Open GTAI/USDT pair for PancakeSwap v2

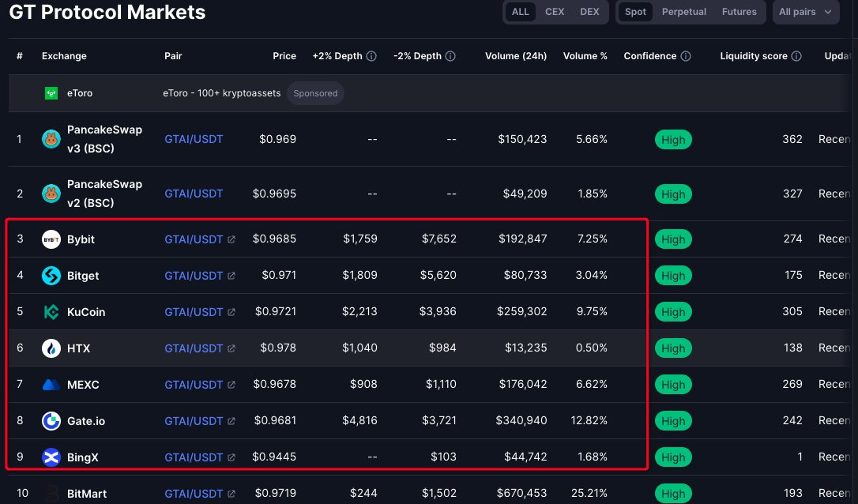click(194, 194)
